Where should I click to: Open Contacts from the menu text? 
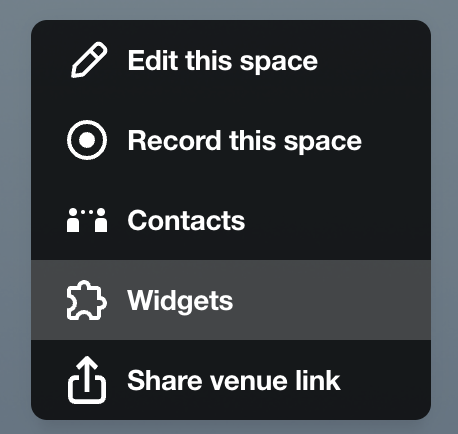pyautogui.click(x=186, y=220)
